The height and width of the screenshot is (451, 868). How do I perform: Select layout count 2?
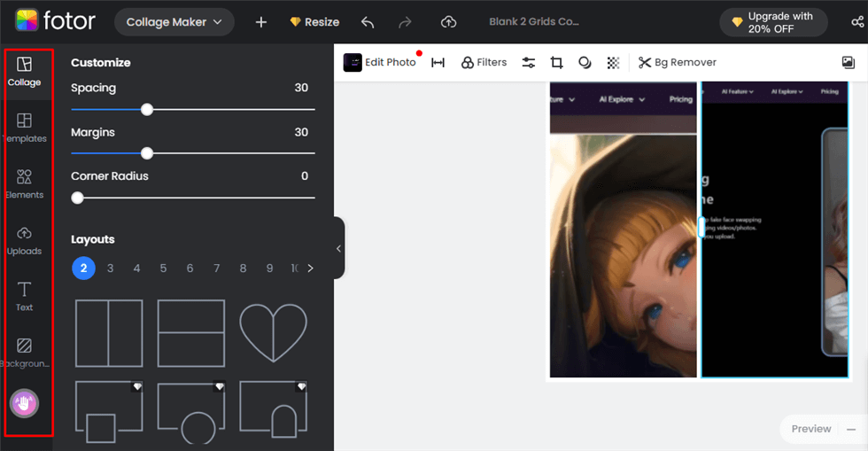pyautogui.click(x=83, y=268)
